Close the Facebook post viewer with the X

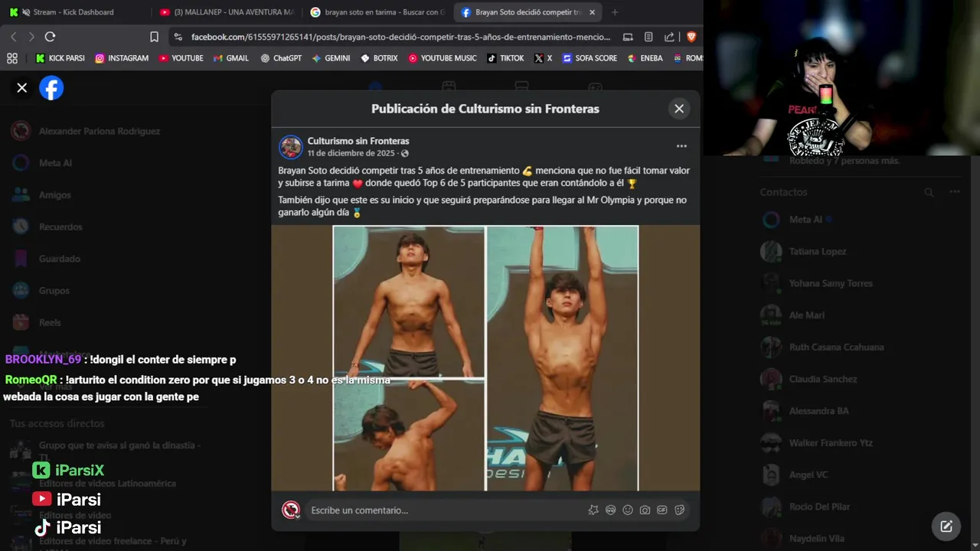(x=22, y=88)
